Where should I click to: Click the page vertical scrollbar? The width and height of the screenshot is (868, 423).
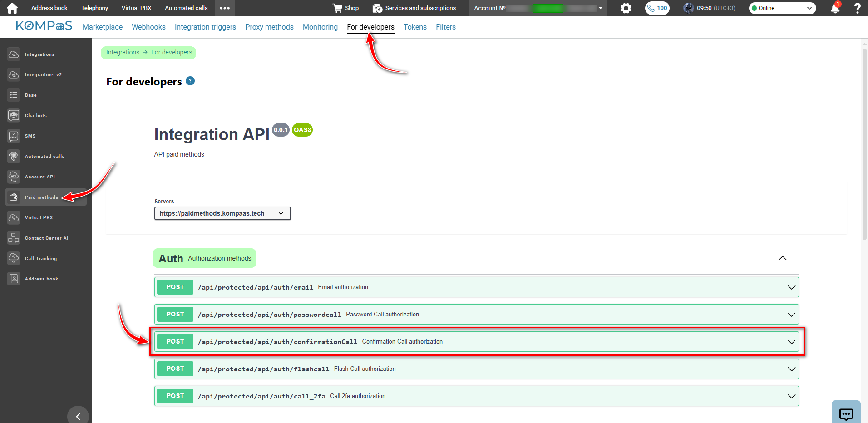[864, 143]
